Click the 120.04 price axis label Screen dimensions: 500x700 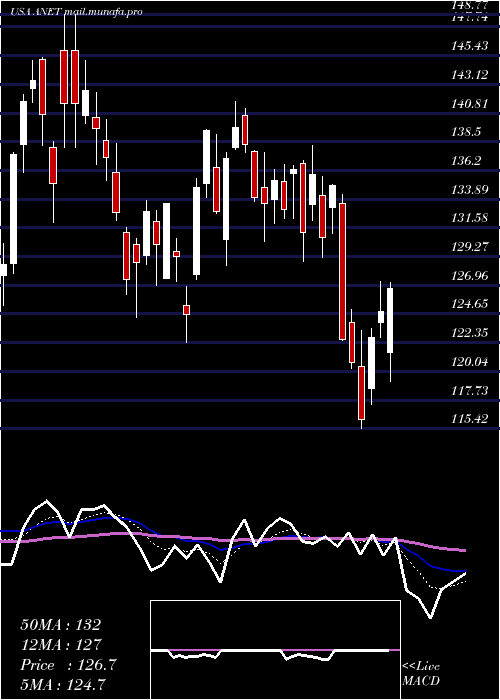tap(471, 362)
